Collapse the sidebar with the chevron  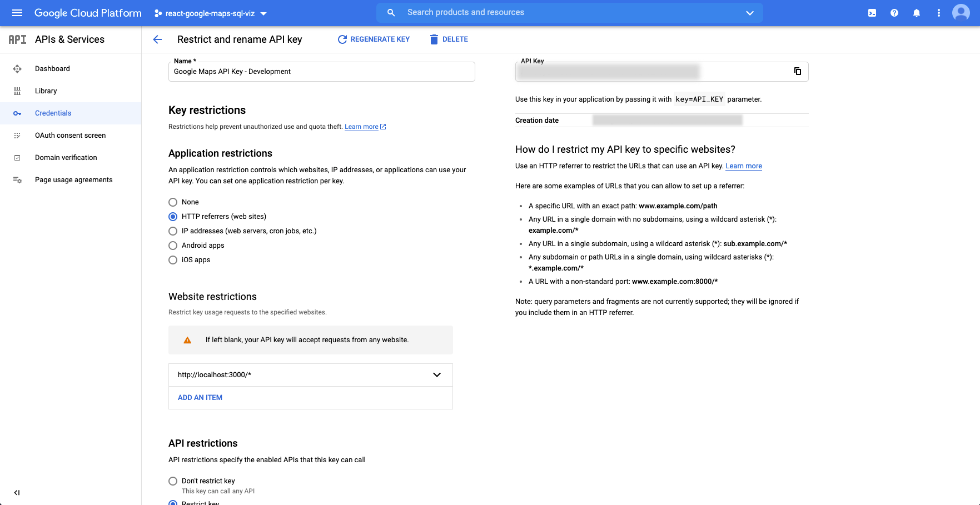[17, 493]
